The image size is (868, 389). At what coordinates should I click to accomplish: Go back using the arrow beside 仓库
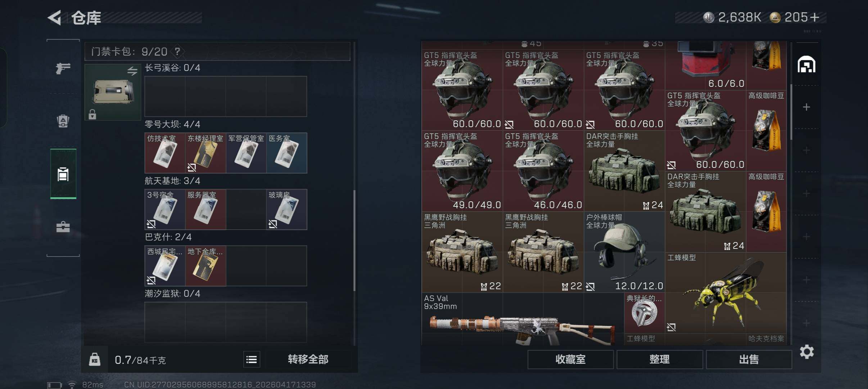pyautogui.click(x=54, y=17)
